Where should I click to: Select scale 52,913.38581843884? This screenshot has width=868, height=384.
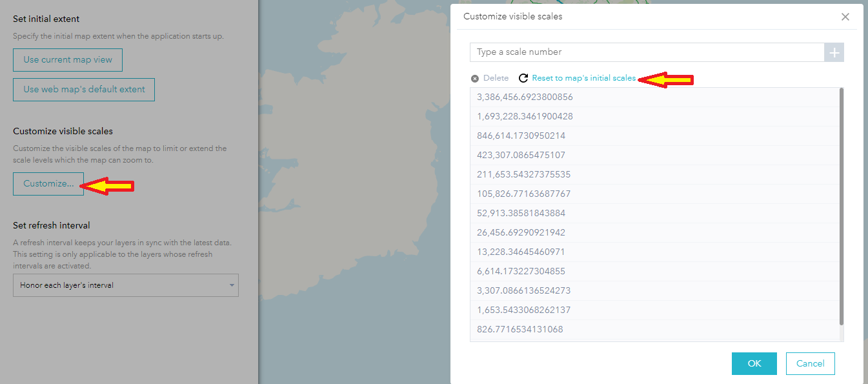[521, 212]
